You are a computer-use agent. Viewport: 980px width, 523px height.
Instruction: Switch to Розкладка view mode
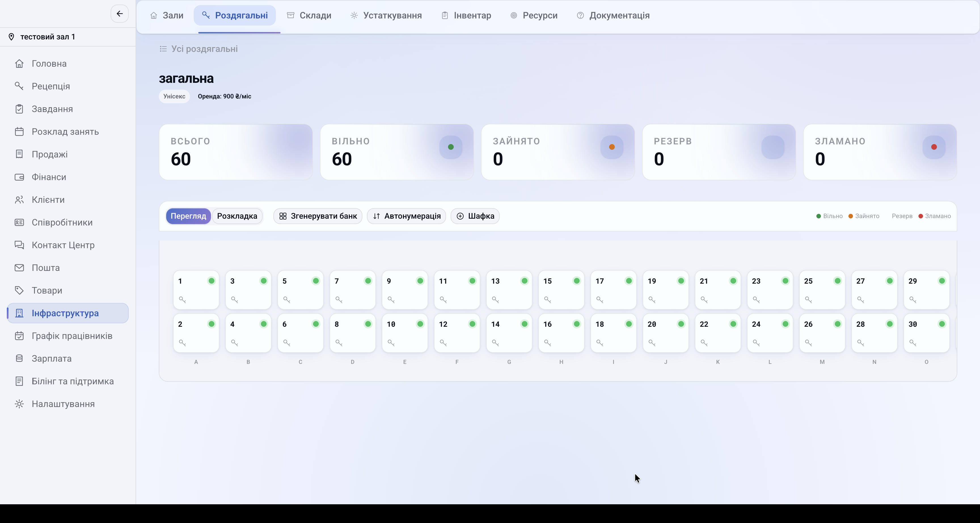click(x=237, y=216)
